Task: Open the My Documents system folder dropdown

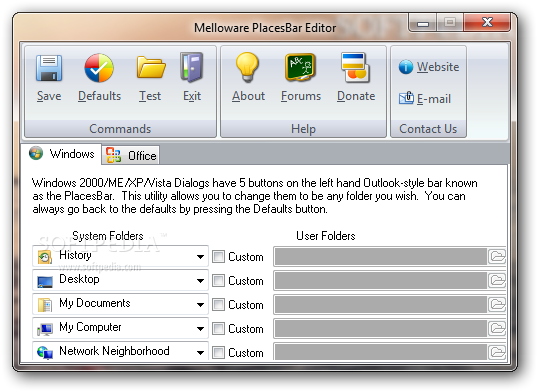Action: coord(200,305)
